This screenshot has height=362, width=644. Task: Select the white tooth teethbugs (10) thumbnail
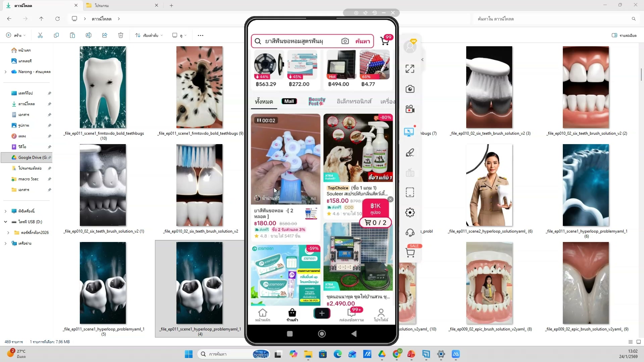point(103,87)
